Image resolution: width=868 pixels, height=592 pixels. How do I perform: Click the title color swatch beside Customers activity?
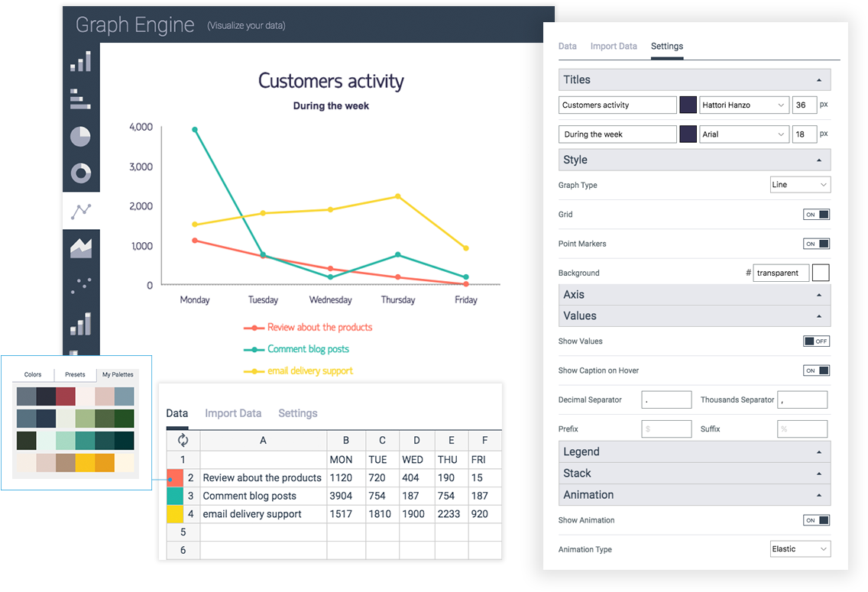(688, 105)
